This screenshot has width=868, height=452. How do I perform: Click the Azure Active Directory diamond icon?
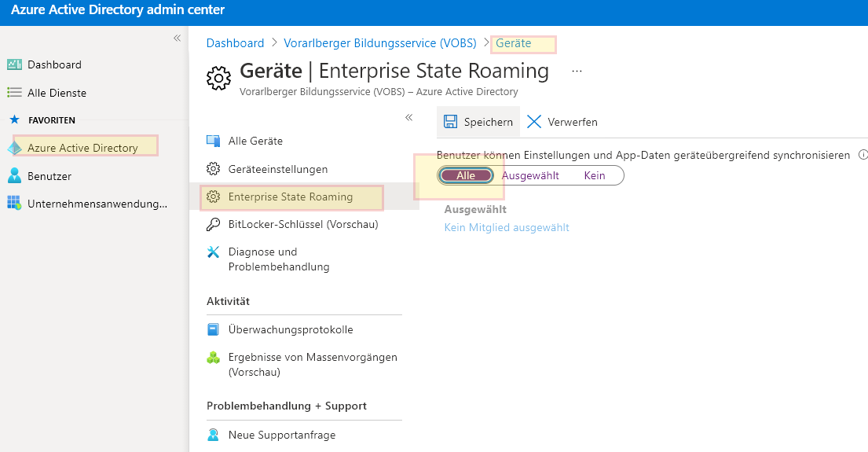pyautogui.click(x=14, y=148)
